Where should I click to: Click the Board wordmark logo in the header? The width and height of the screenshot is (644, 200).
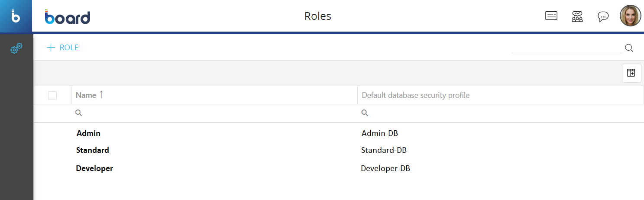point(68,16)
